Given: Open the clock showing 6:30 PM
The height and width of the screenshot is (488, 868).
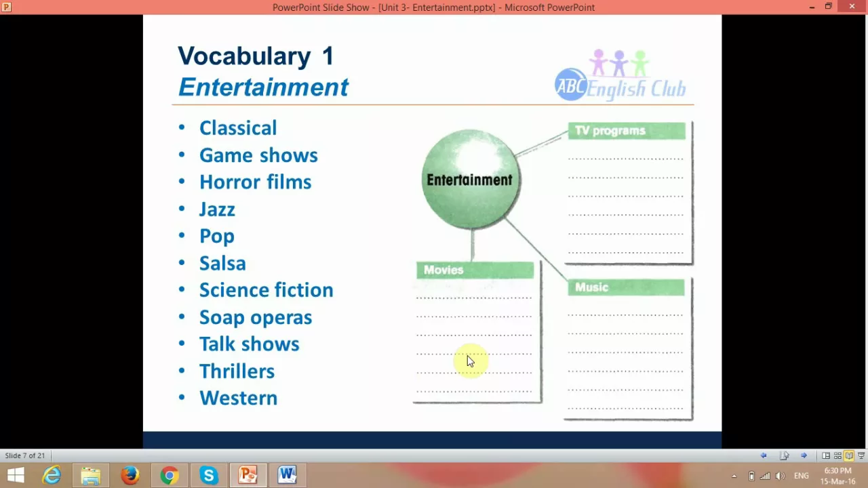Looking at the screenshot, I should (x=838, y=476).
